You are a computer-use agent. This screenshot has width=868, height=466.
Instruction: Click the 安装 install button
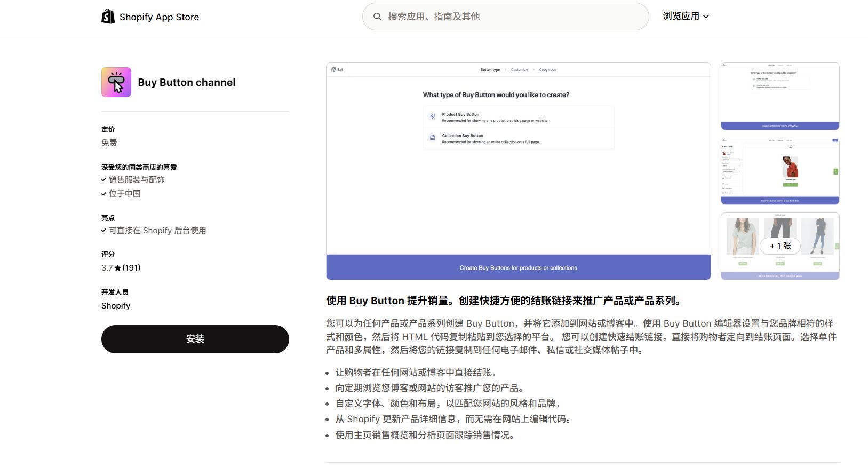point(195,339)
